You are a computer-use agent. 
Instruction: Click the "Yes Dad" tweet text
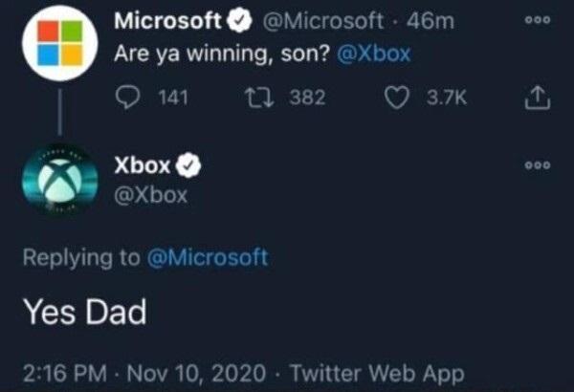(84, 311)
